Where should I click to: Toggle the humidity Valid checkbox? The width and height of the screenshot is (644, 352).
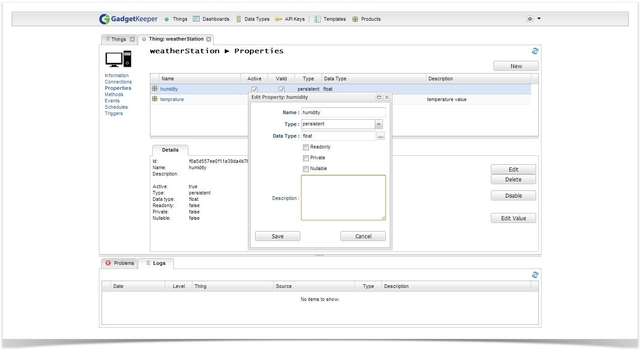click(281, 89)
